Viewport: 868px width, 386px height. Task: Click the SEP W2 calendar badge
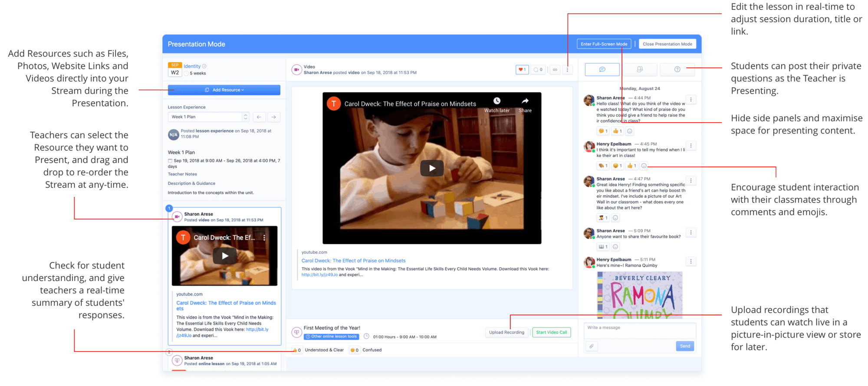(174, 69)
